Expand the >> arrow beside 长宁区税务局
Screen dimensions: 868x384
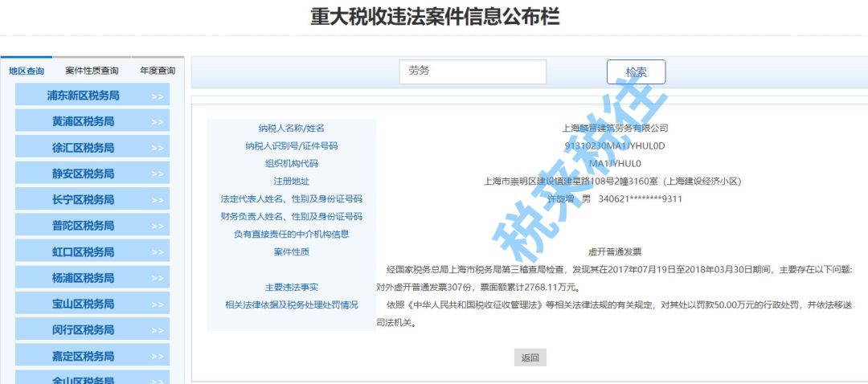[158, 200]
